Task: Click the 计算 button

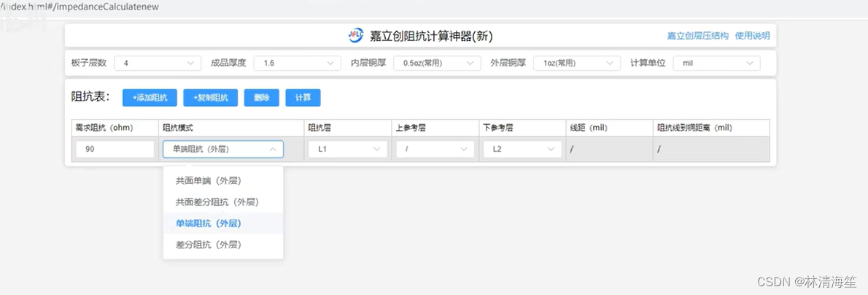Action: (303, 98)
